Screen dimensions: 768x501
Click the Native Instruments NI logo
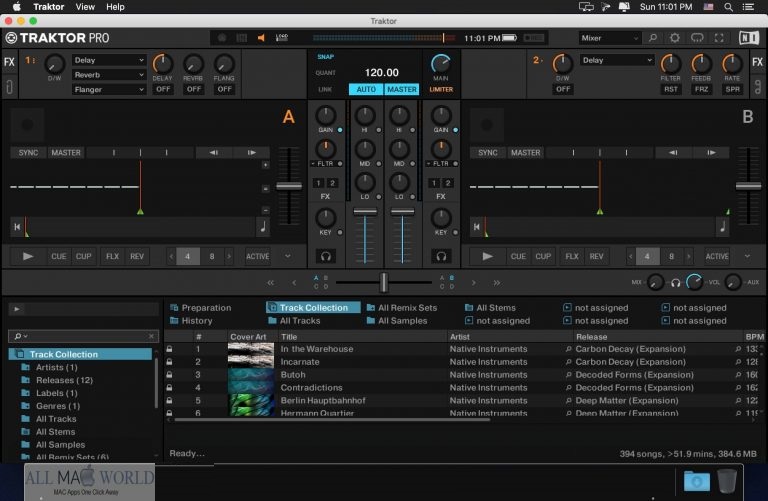[x=748, y=38]
